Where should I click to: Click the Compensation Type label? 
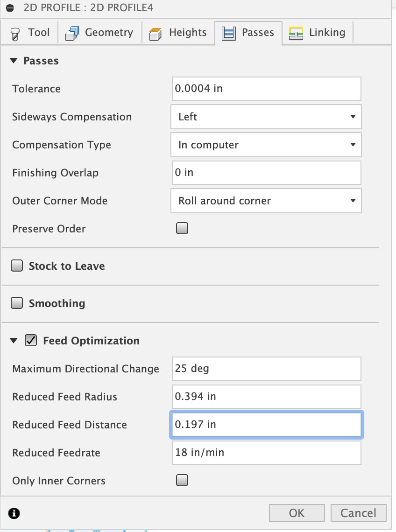point(62,145)
